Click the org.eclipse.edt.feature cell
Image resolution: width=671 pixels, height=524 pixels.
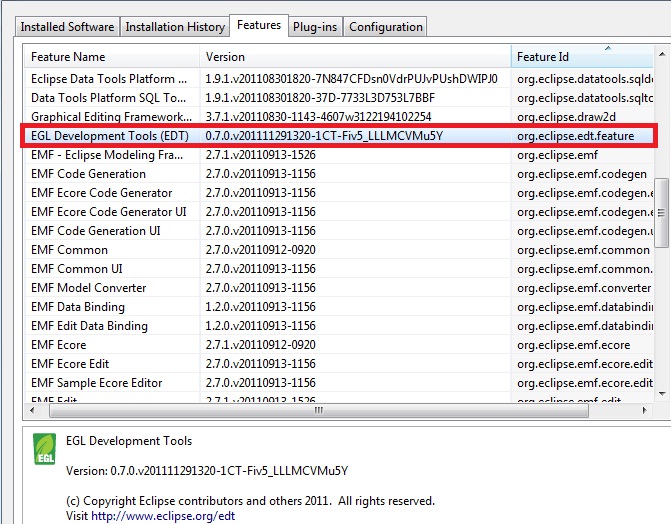point(576,136)
